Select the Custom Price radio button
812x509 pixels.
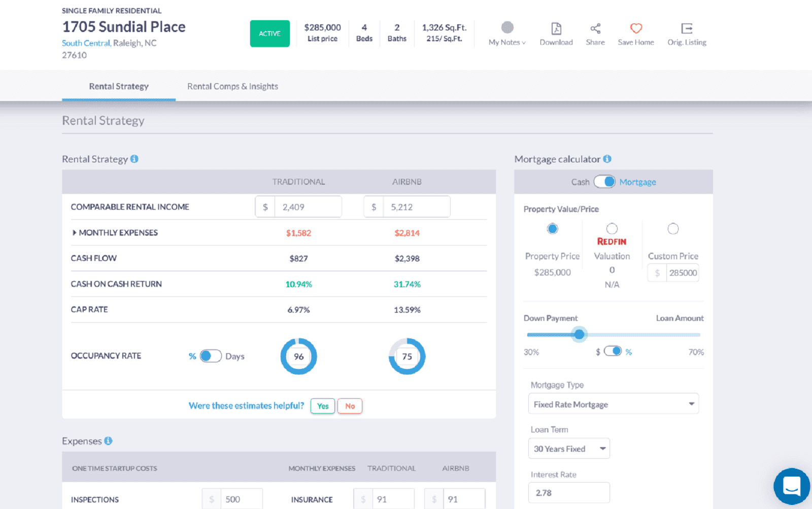tap(673, 229)
